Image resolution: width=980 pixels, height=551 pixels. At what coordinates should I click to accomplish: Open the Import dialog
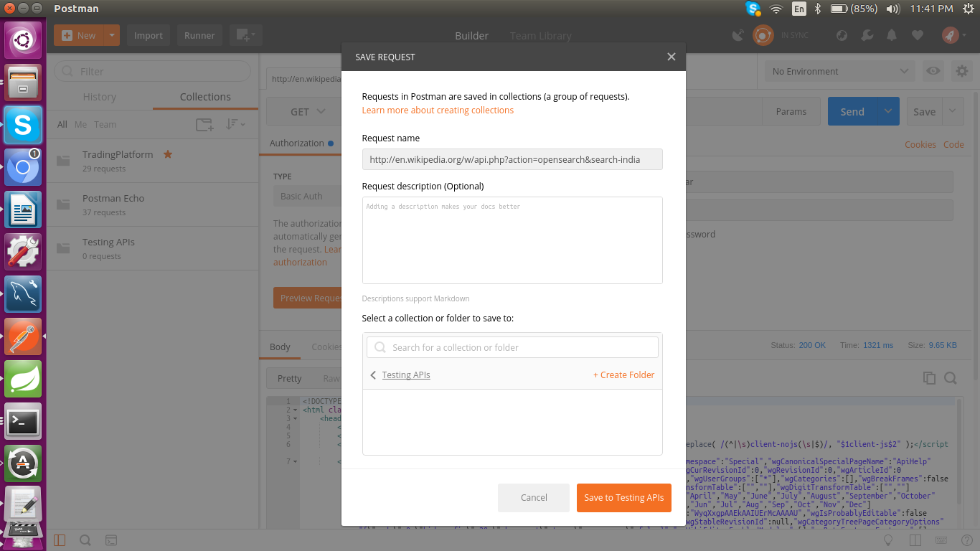click(x=149, y=35)
